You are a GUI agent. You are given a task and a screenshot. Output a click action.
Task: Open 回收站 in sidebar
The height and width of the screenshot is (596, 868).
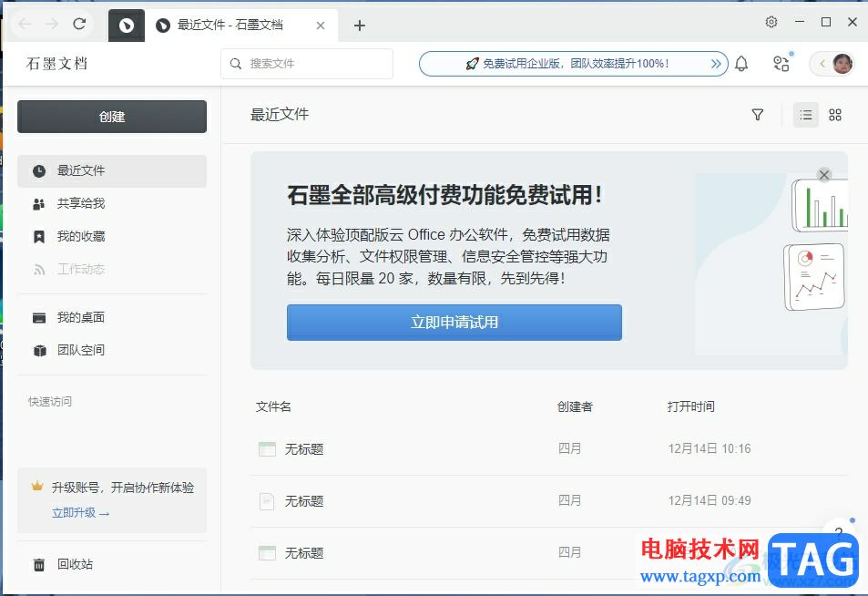[x=112, y=564]
